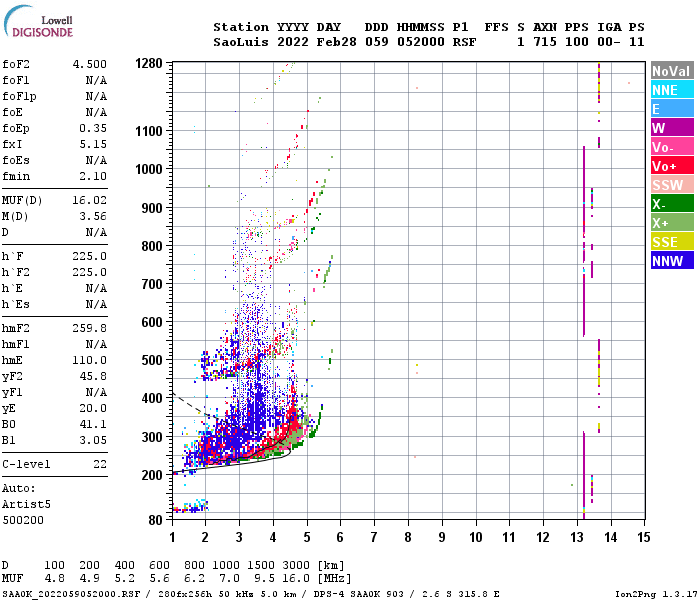Click the D 1500 distance entry
700x600 pixels.
tap(261, 565)
